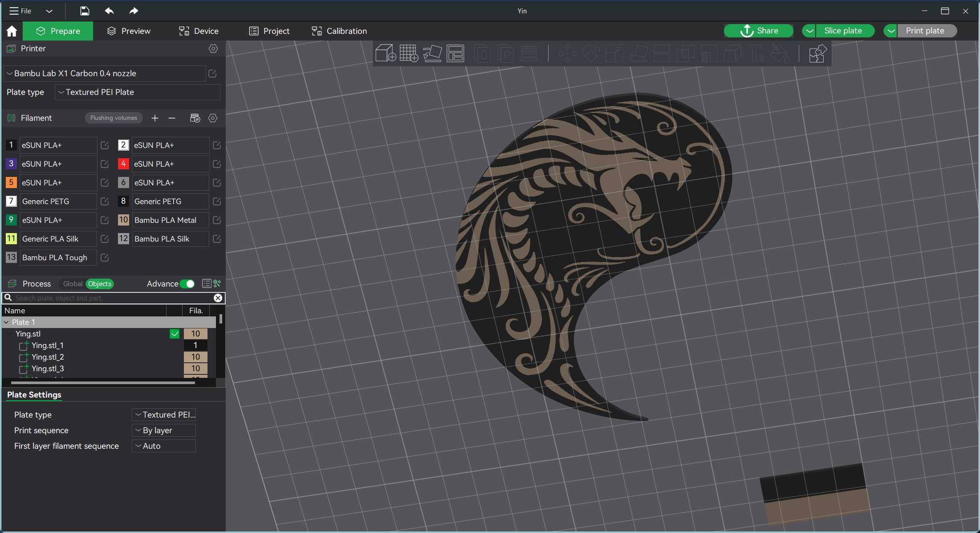Add a filament with the plus icon
Image resolution: width=980 pixels, height=533 pixels.
155,118
